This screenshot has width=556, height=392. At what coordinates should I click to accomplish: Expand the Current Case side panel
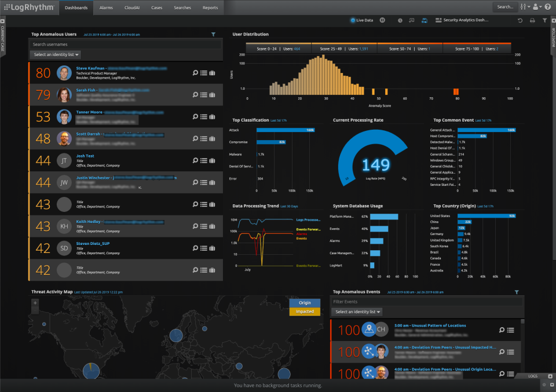[2, 35]
